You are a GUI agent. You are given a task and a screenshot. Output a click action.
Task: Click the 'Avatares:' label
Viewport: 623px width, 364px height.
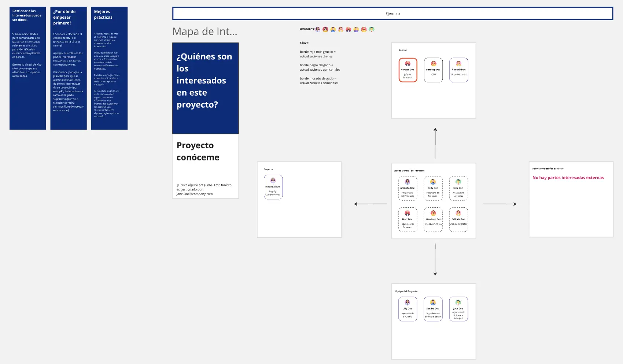click(307, 29)
